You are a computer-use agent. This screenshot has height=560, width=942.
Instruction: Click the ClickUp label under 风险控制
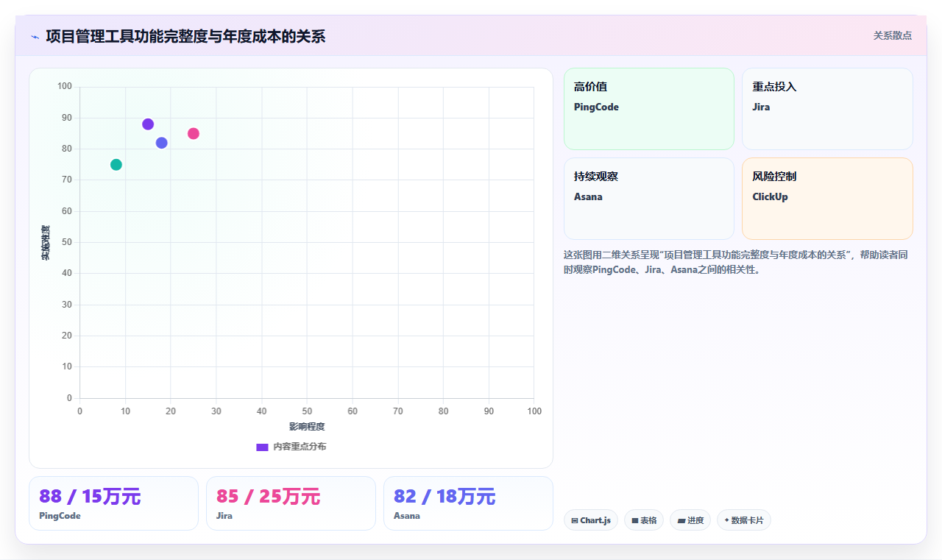click(770, 196)
